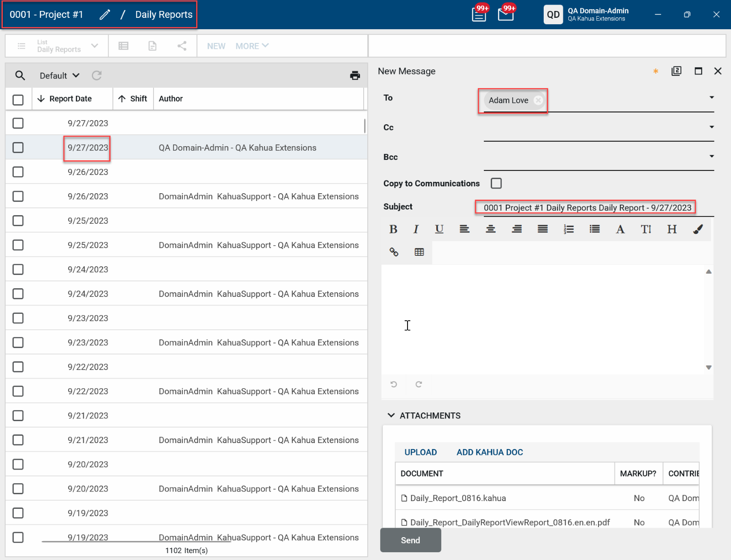This screenshot has width=731, height=560.
Task: Collapse the ATTACHMENTS section
Action: click(391, 415)
